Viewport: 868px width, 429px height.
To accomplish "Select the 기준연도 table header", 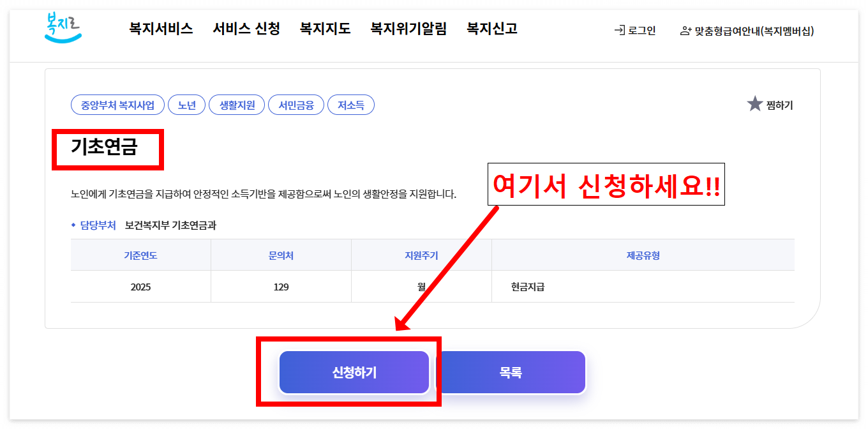I will 141,255.
